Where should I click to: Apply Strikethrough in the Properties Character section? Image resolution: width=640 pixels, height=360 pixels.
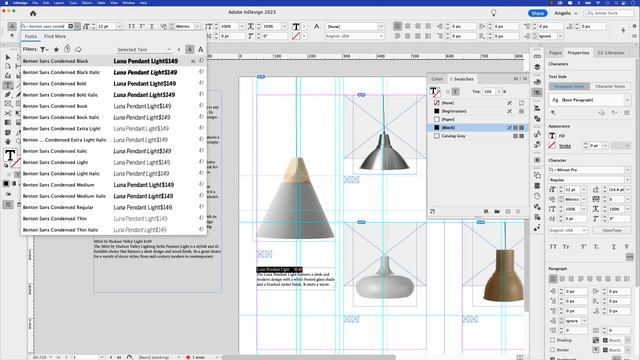(627, 247)
